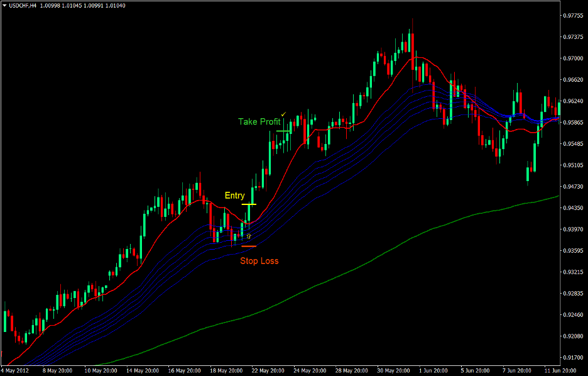This screenshot has width=588, height=376.
Task: Click the 0.92080 price axis label
Action: [574, 336]
